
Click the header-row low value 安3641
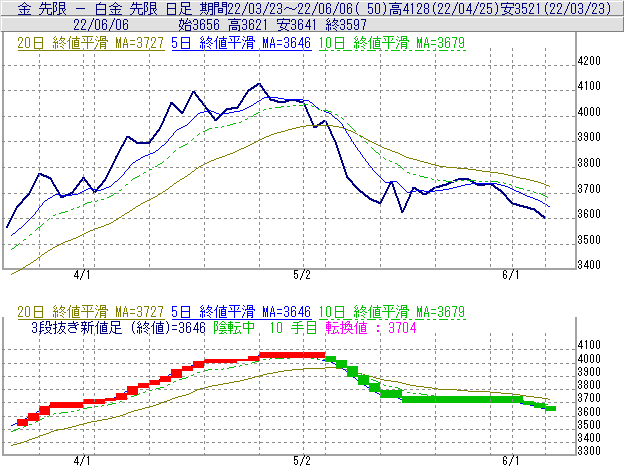click(296, 25)
